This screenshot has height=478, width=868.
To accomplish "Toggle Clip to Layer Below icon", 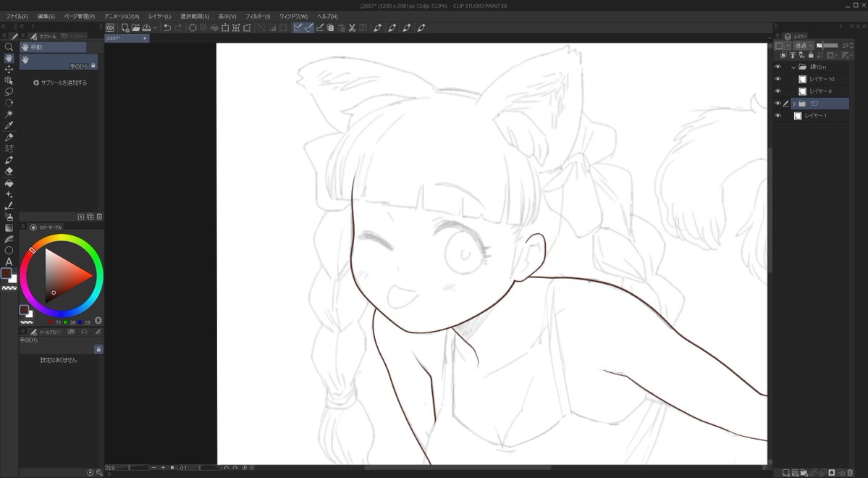I will 783,55.
